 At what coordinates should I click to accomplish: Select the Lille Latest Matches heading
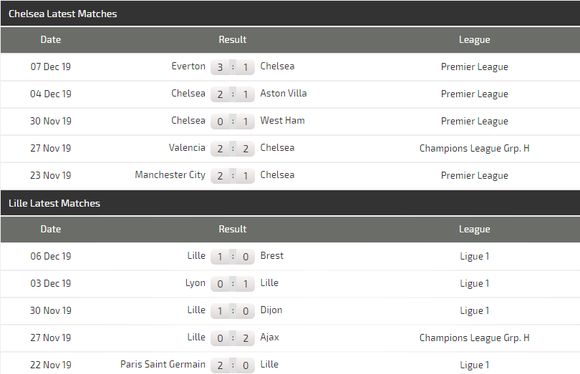(54, 203)
